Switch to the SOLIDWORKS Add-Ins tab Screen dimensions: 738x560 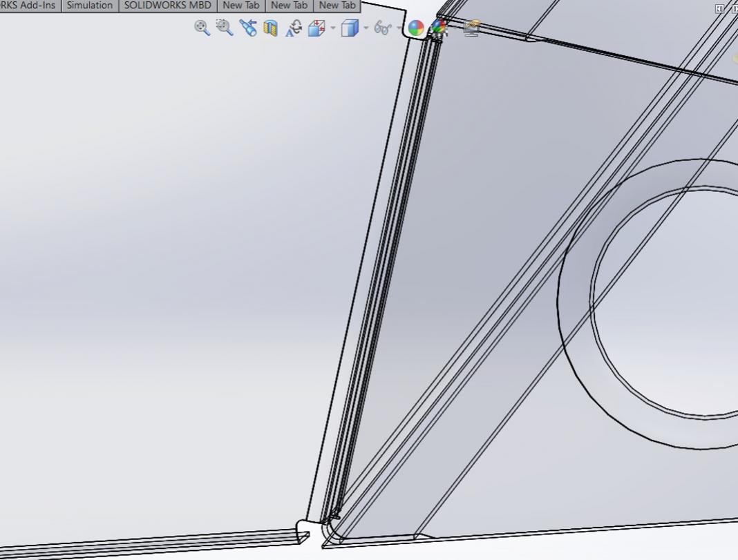30,6
